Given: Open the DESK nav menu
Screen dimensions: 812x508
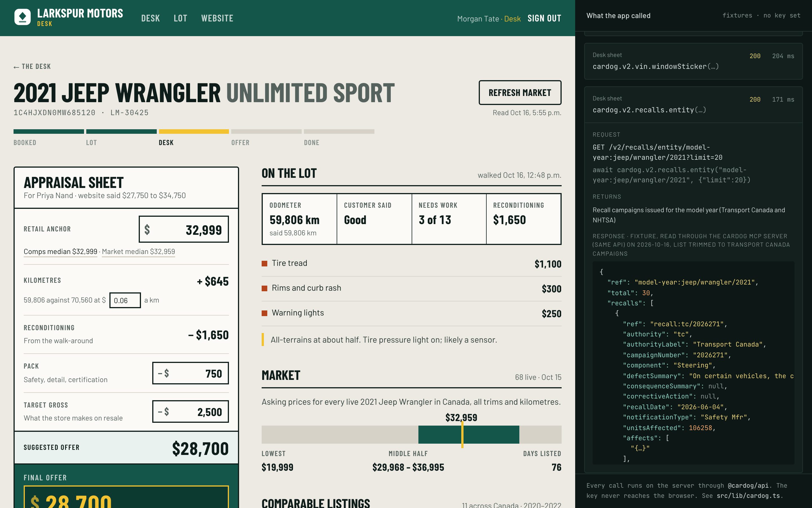Looking at the screenshot, I should pos(150,18).
